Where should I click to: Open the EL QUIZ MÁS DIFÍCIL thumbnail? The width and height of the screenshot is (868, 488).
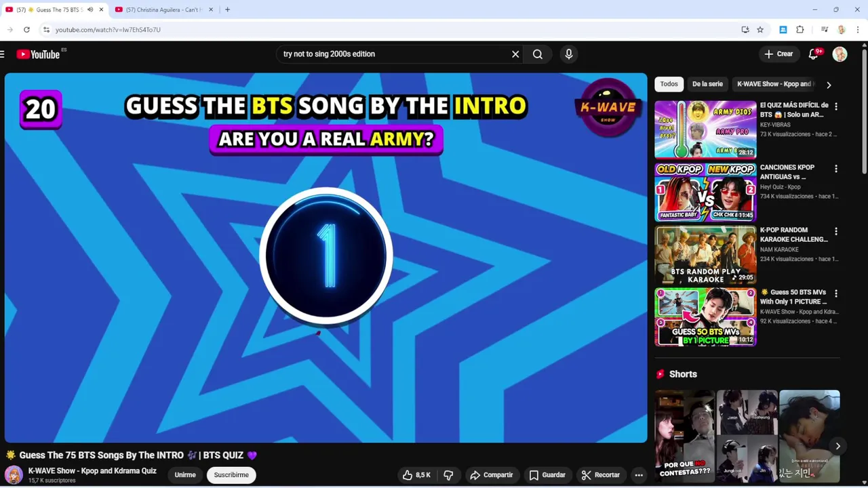point(705,129)
